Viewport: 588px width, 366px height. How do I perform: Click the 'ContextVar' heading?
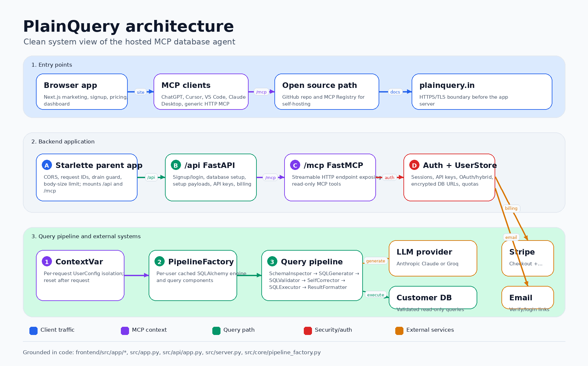coord(79,262)
